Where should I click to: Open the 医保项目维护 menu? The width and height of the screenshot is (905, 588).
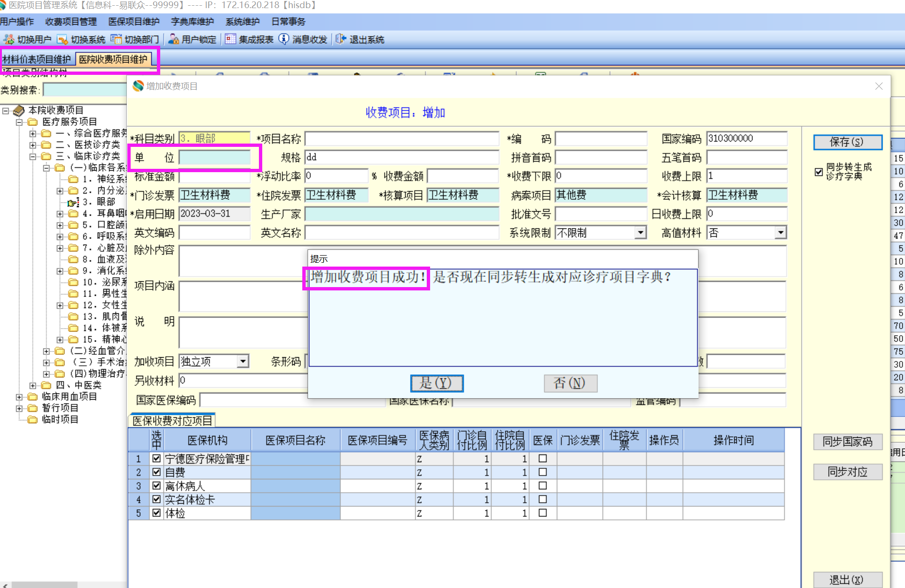click(134, 21)
